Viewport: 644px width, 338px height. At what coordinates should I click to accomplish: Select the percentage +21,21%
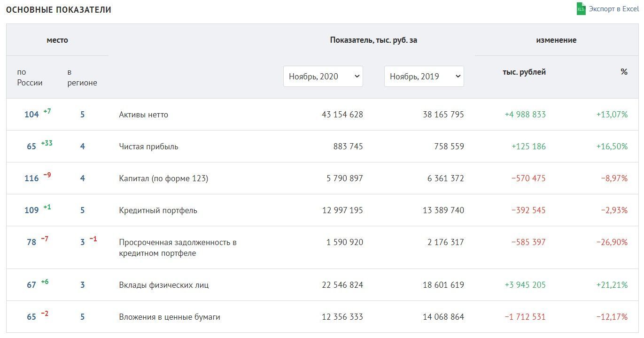tap(612, 285)
